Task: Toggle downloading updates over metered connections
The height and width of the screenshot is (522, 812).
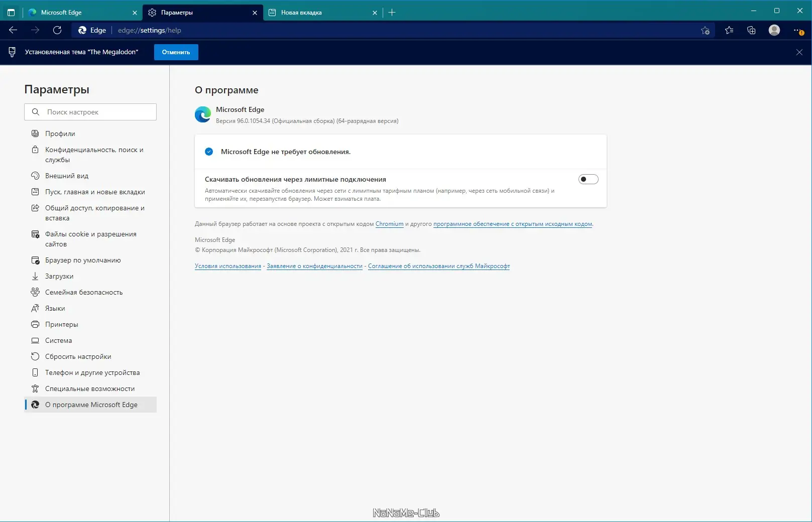Action: click(589, 179)
